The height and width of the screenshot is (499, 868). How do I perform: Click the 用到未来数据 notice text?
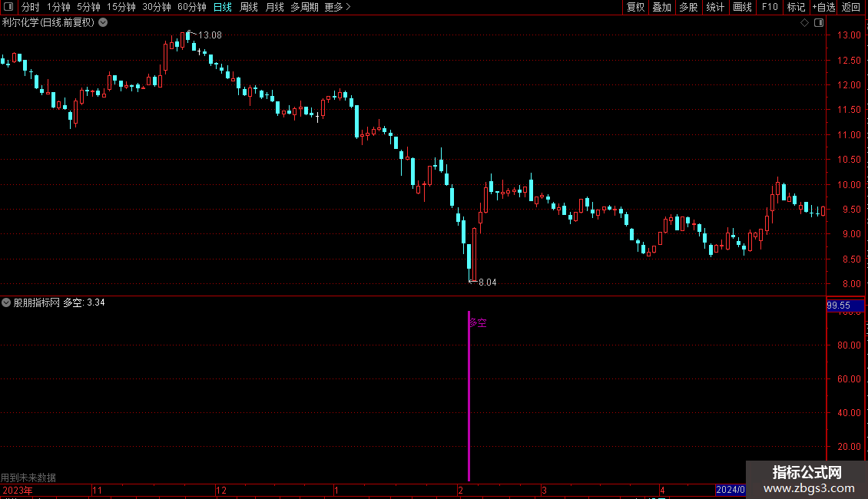coord(28,478)
